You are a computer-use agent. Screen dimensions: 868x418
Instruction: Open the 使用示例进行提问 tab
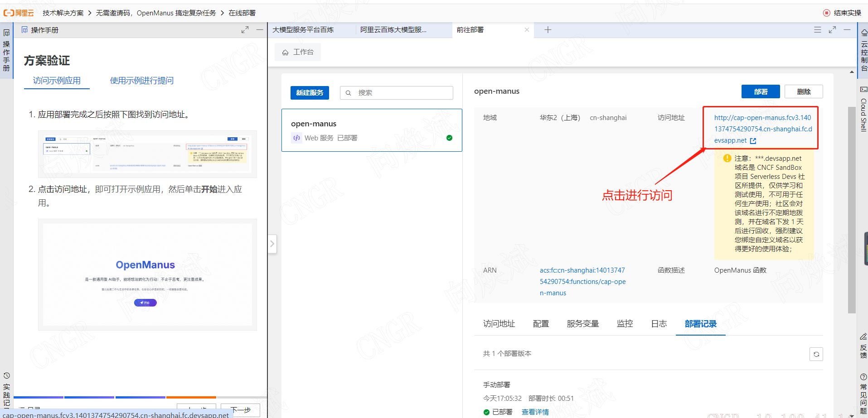pos(141,81)
